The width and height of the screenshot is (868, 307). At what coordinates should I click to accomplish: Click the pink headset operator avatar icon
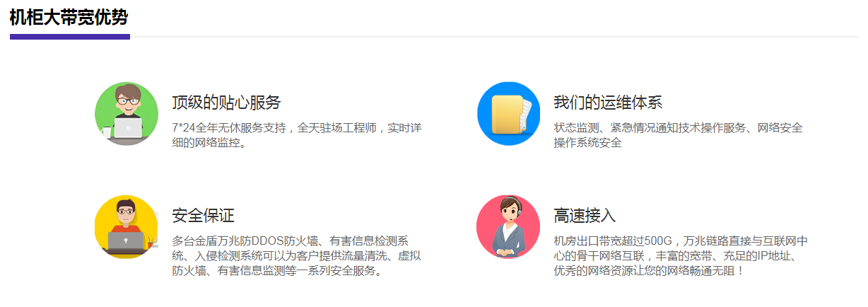[x=508, y=227]
